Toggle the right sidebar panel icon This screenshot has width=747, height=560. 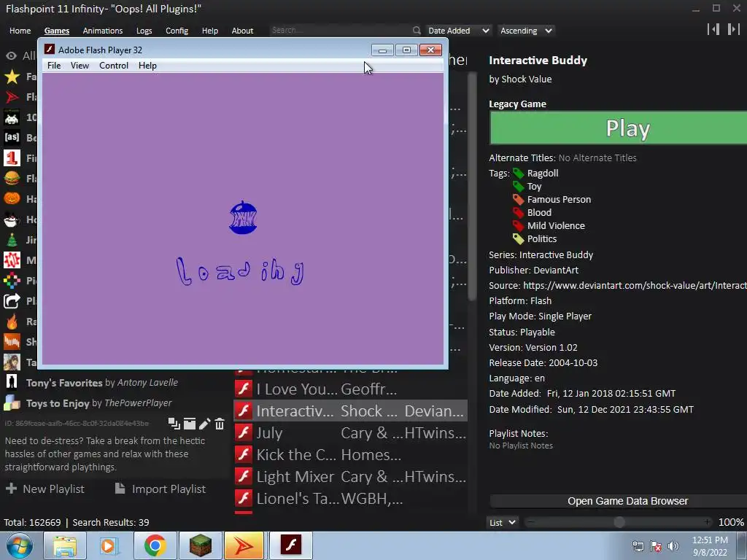pos(733,29)
